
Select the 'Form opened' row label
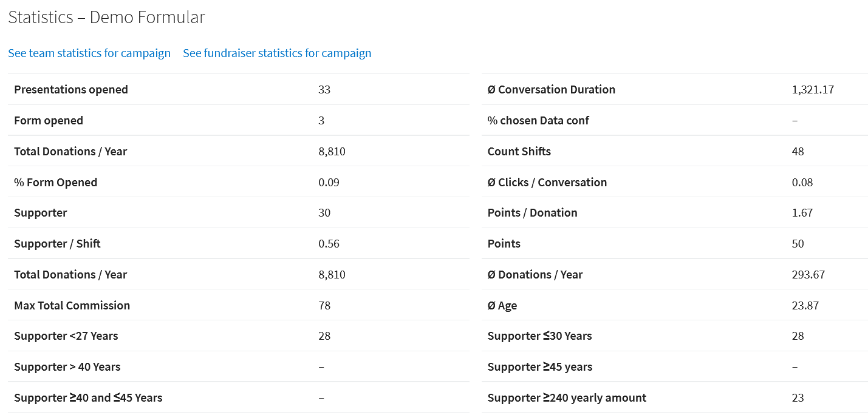point(49,120)
